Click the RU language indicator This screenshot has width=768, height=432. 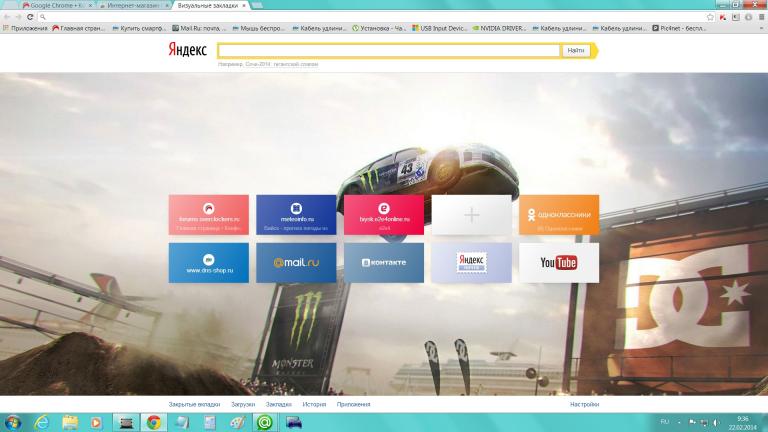coord(665,422)
